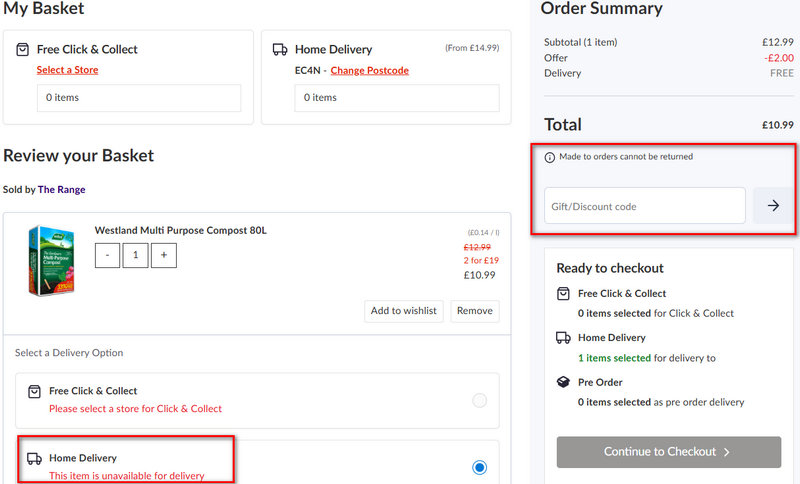Image resolution: width=800 pixels, height=484 pixels.
Task: Click the info icon beside returns notice
Action: [549, 157]
